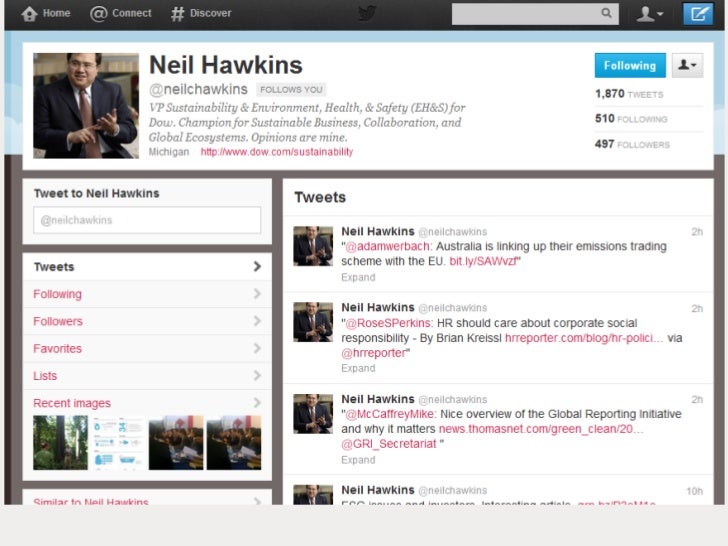Click the Following button on profile
728x546 pixels.
630,65
